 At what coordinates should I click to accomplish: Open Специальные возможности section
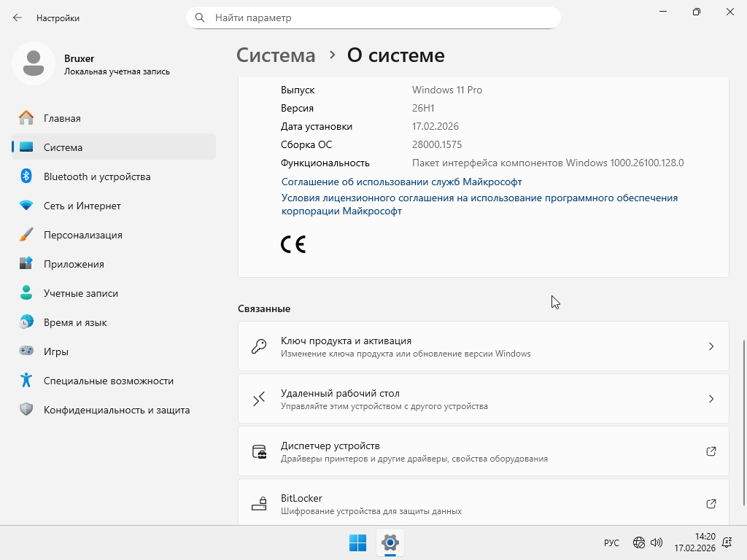[114, 381]
